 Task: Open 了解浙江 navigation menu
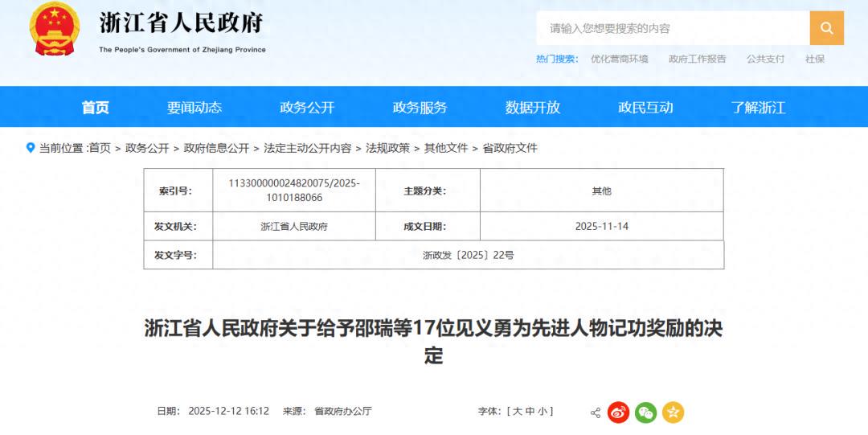tap(758, 108)
